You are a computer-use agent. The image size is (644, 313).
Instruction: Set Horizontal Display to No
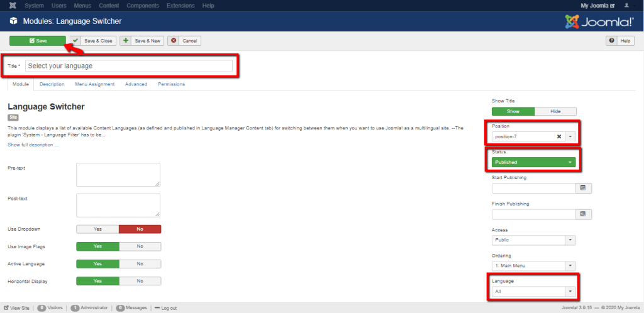click(140, 281)
